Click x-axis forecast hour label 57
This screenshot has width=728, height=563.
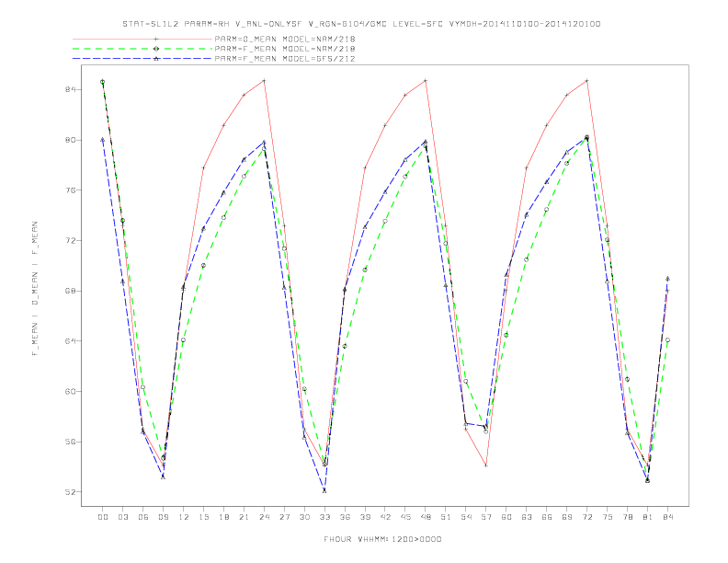pos(486,517)
